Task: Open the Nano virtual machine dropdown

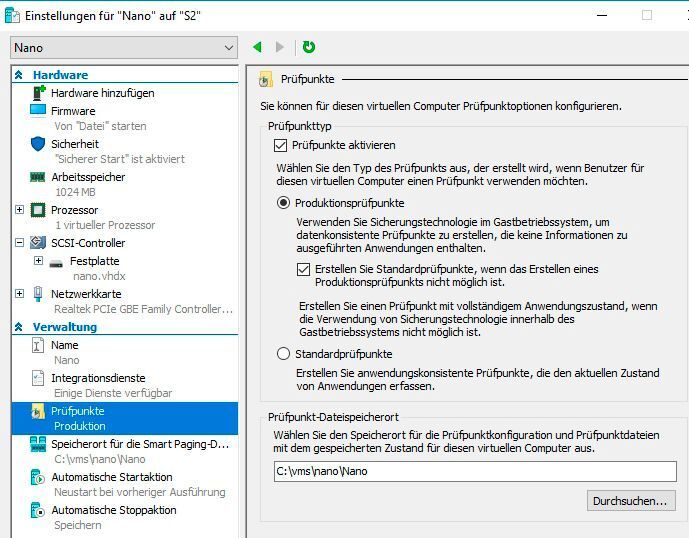Action: (124, 47)
